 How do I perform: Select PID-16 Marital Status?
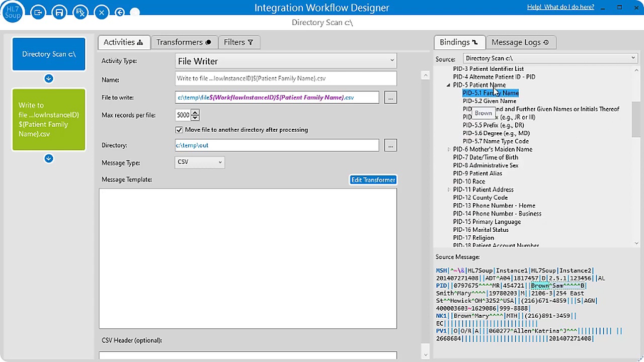click(482, 230)
